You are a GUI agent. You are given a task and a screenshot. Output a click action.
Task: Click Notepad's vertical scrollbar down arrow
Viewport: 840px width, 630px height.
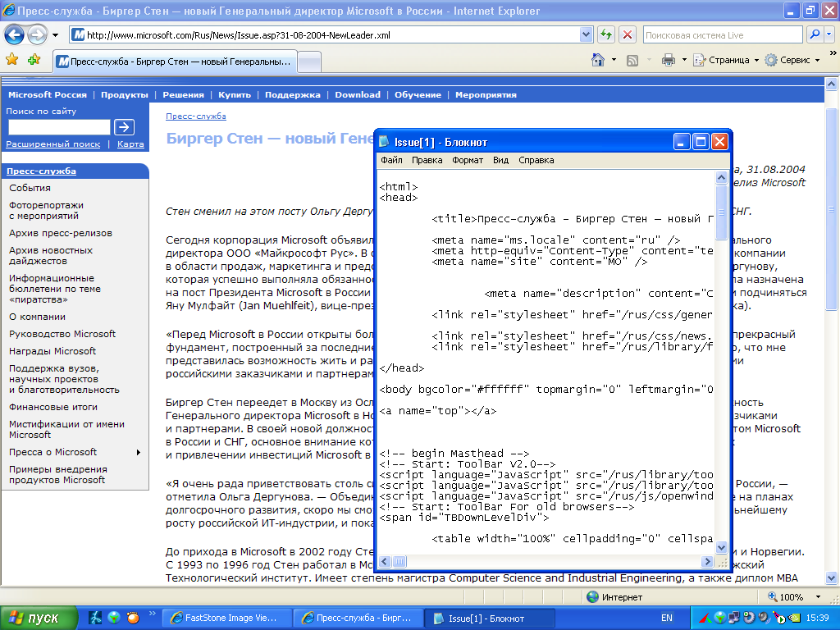[x=721, y=547]
